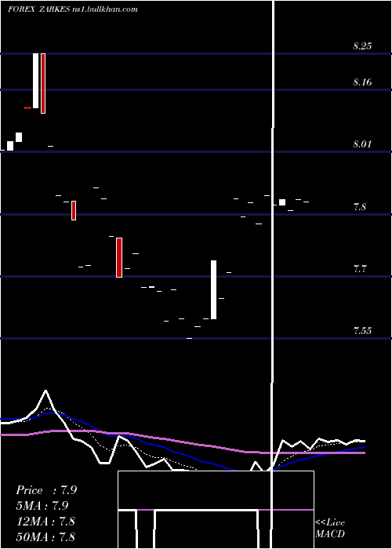Screen dimensions: 392x549
Task: Select the tall red candle below 8.25
Action: pos(43,83)
